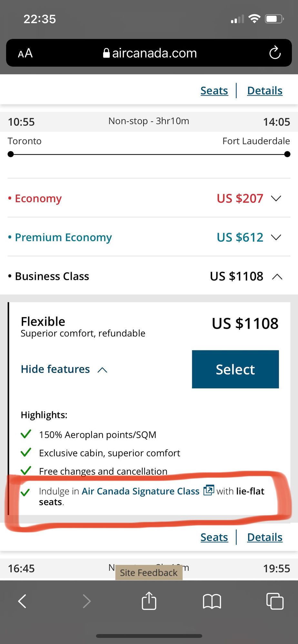Screen dimensions: 298x644
Task: Open the top Seats link
Action: point(214,91)
